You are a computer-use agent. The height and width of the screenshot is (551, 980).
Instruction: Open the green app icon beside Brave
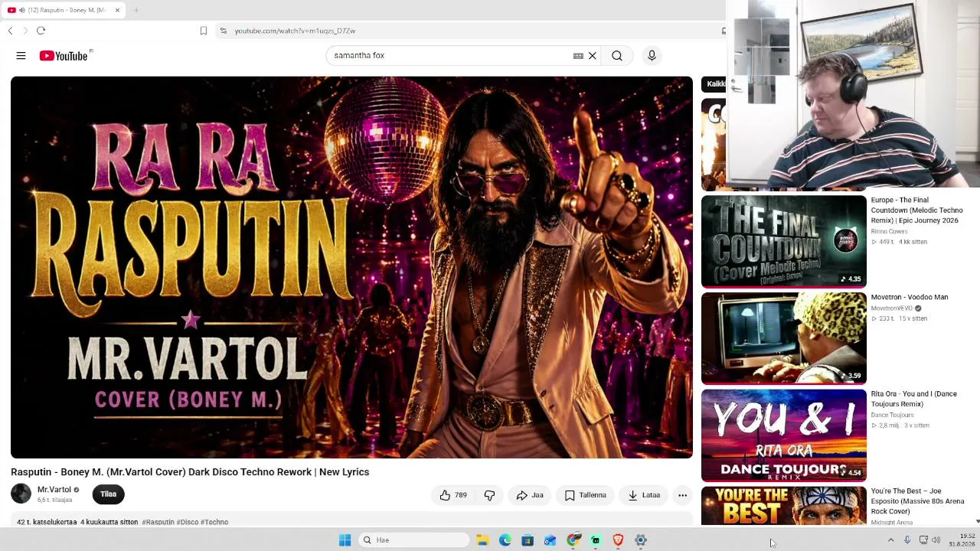tap(596, 540)
